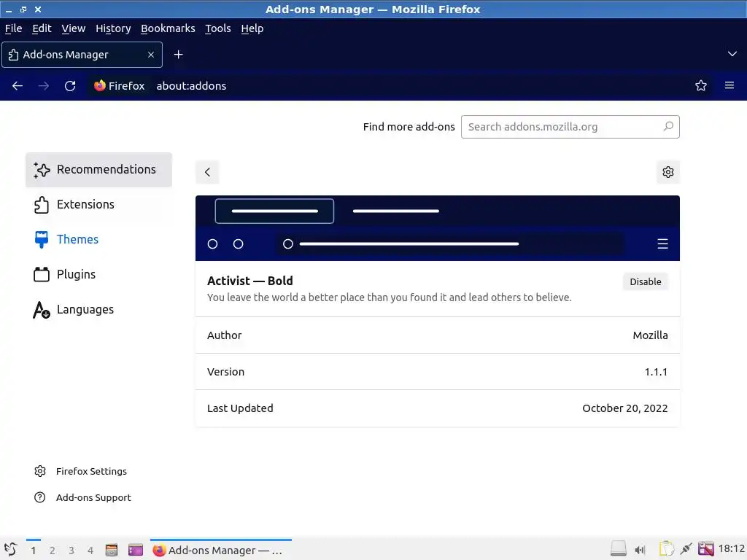Open the taskbar start menu icon
The width and height of the screenshot is (747, 560).
pyautogui.click(x=10, y=550)
